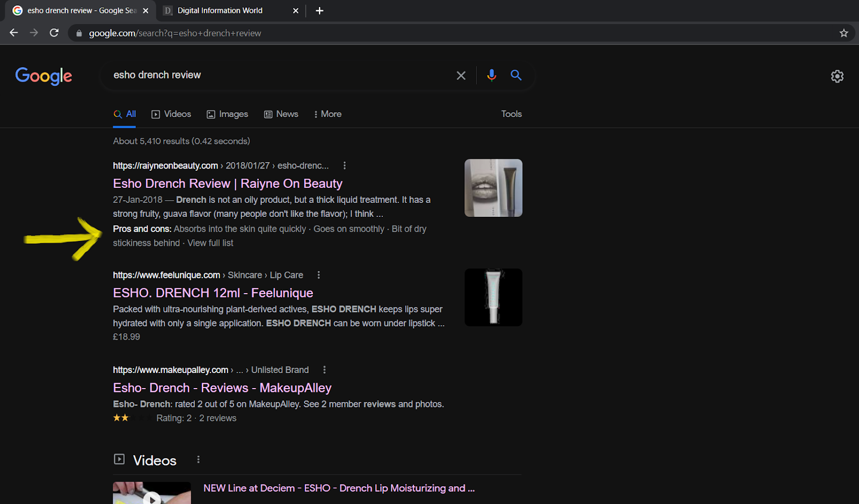Open a new browser tab
Viewport: 859px width, 504px height.
319,11
